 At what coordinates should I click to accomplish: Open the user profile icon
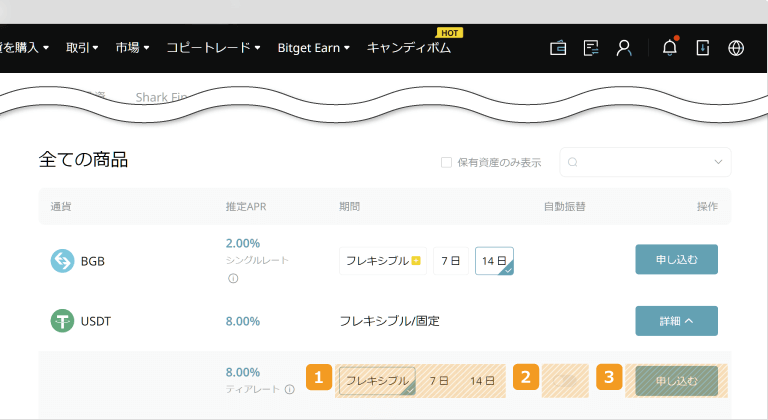coord(624,48)
